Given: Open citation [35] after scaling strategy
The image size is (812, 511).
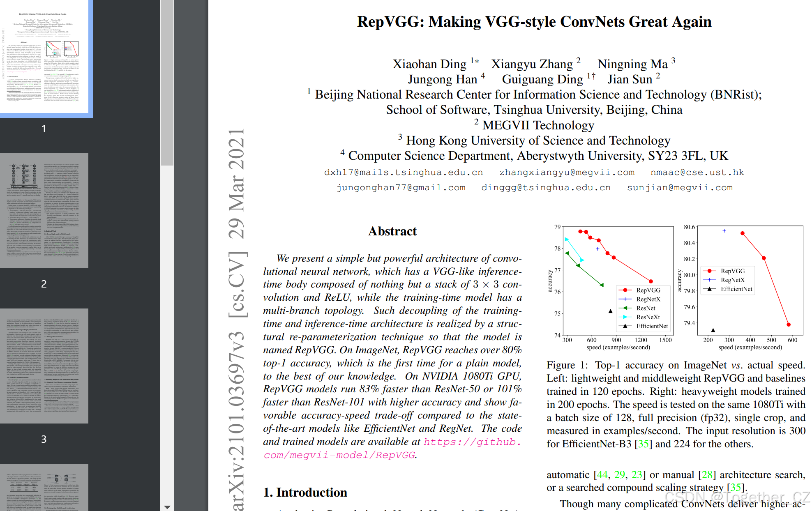Looking at the screenshot, I should (736, 488).
